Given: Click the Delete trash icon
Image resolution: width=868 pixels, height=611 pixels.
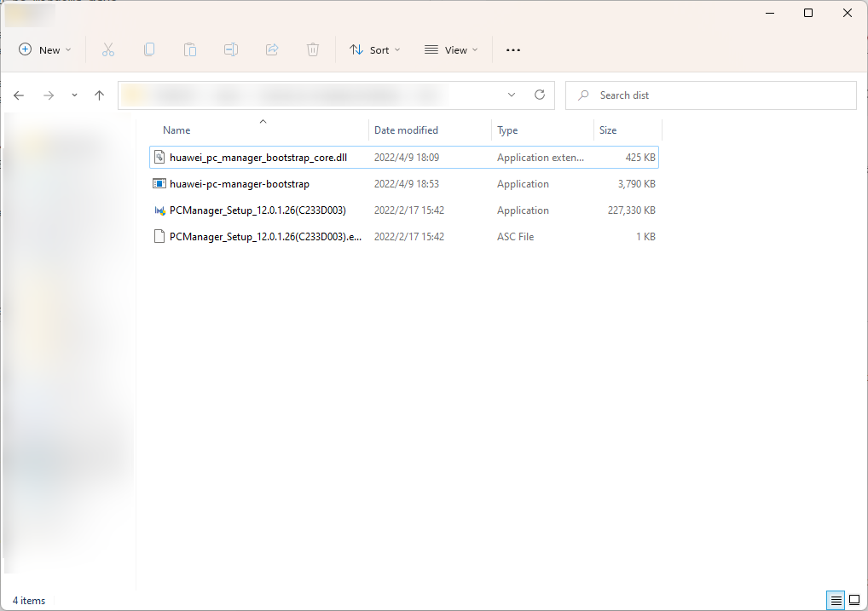Looking at the screenshot, I should coord(313,49).
